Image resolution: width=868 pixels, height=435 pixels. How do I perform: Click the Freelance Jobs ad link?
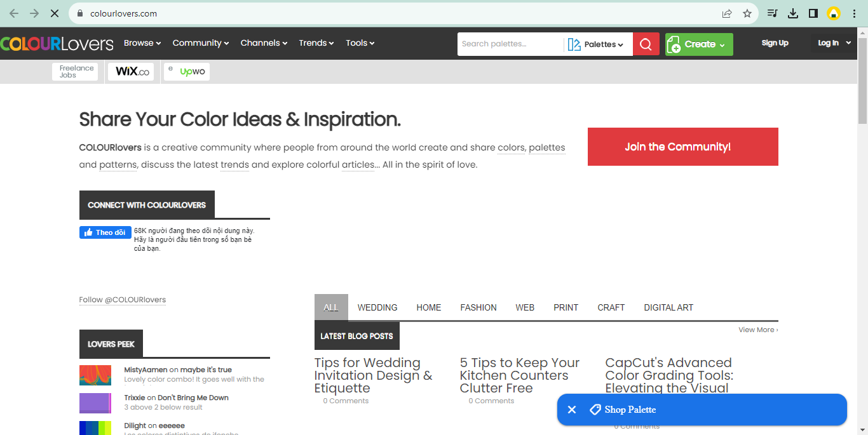75,72
